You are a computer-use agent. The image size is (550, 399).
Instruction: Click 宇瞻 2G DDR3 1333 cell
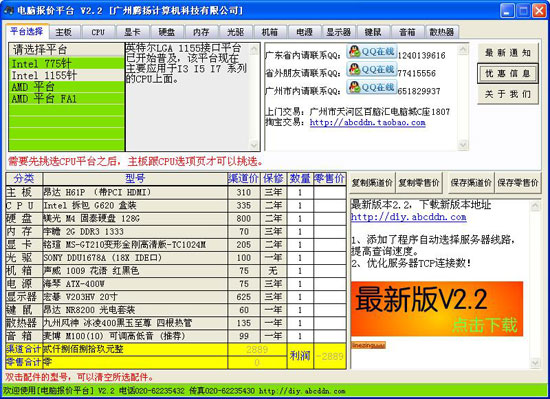(x=135, y=231)
